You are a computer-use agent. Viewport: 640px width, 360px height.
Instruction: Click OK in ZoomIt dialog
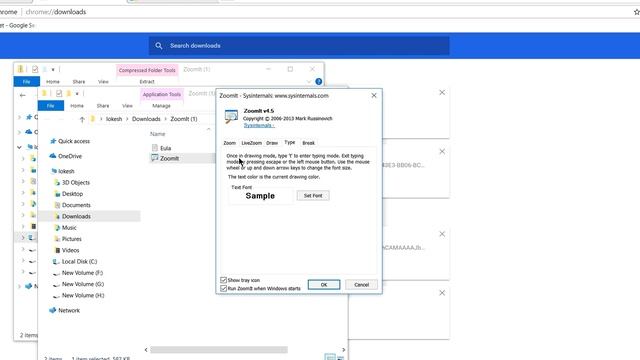[324, 284]
